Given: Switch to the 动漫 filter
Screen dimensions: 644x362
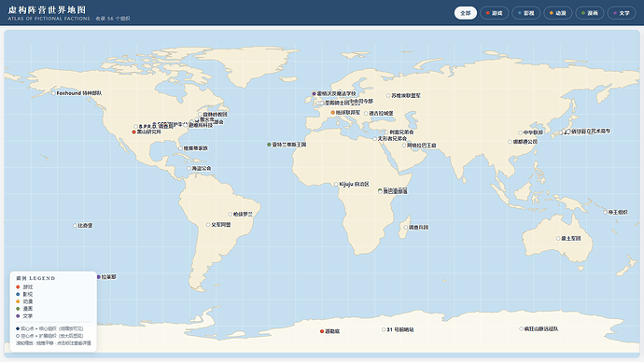Looking at the screenshot, I should [x=558, y=13].
